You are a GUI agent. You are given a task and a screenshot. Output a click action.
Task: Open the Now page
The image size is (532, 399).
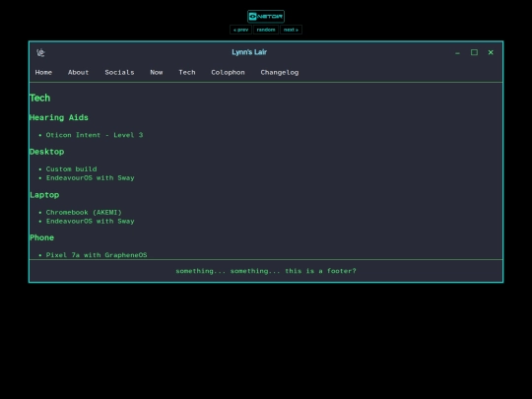pyautogui.click(x=157, y=72)
